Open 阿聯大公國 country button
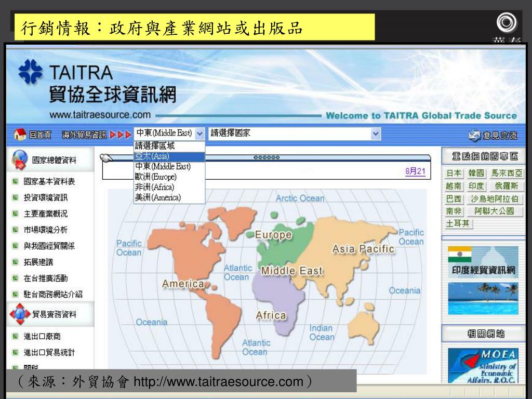The height and width of the screenshot is (399, 532). click(495, 211)
